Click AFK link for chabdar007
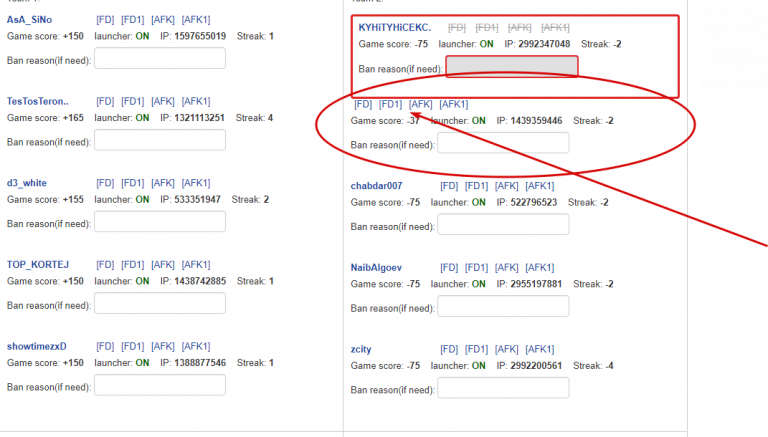 (x=506, y=186)
